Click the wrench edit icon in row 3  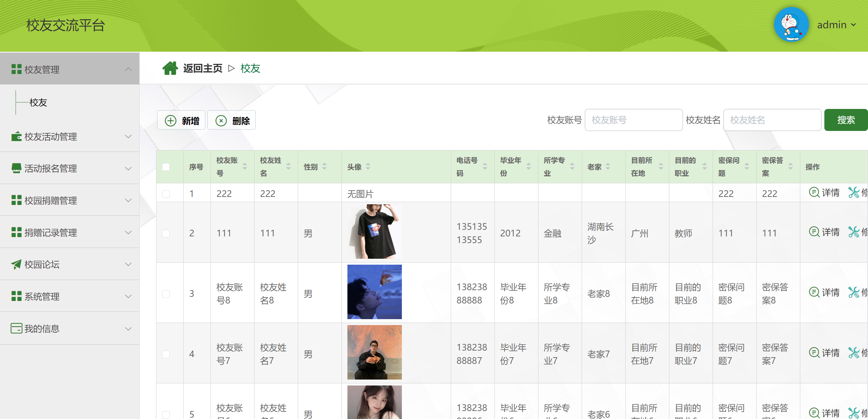[854, 292]
